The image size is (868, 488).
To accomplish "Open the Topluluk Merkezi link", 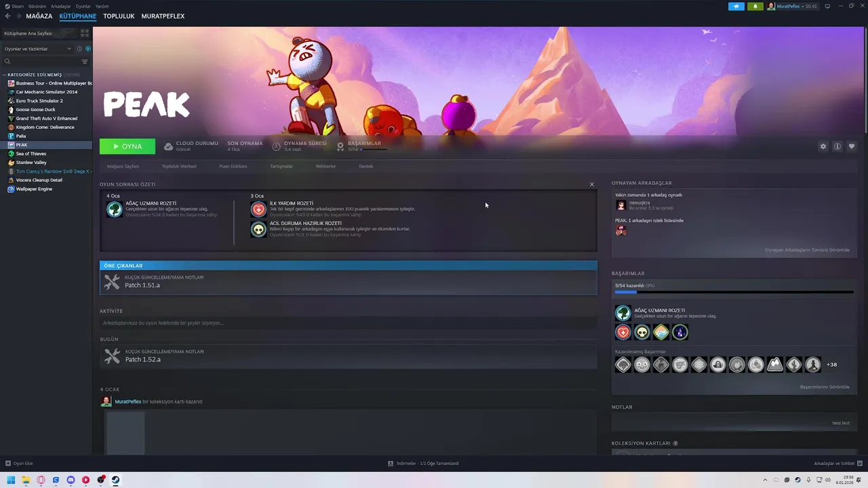I will (x=179, y=166).
